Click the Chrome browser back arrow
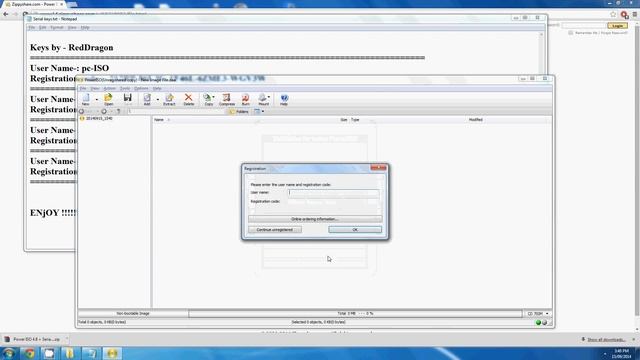The height and width of the screenshot is (360, 640). pyautogui.click(x=6, y=14)
